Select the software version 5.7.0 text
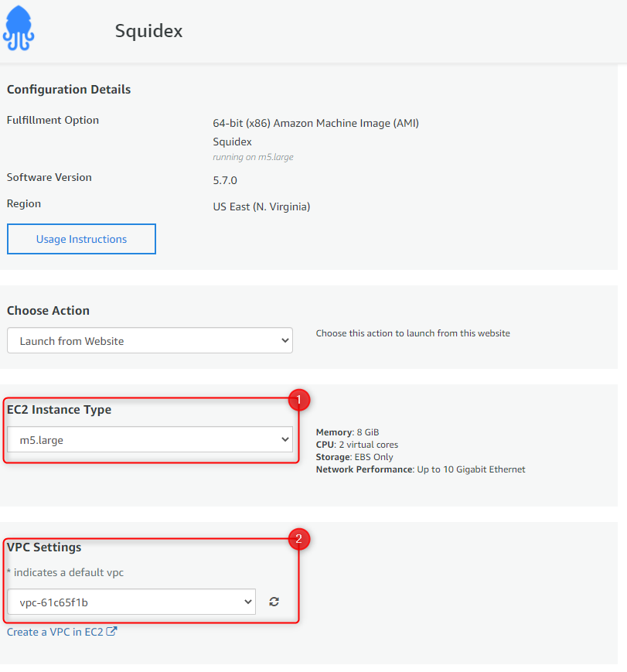This screenshot has height=672, width=627. [x=225, y=180]
